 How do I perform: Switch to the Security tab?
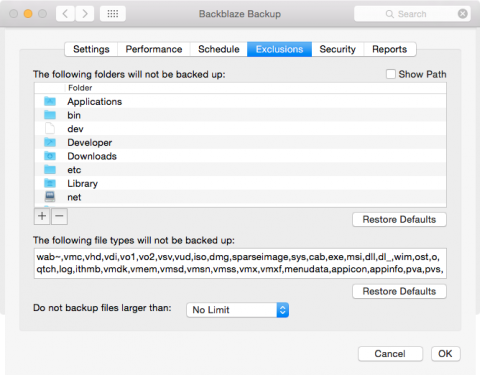point(338,49)
